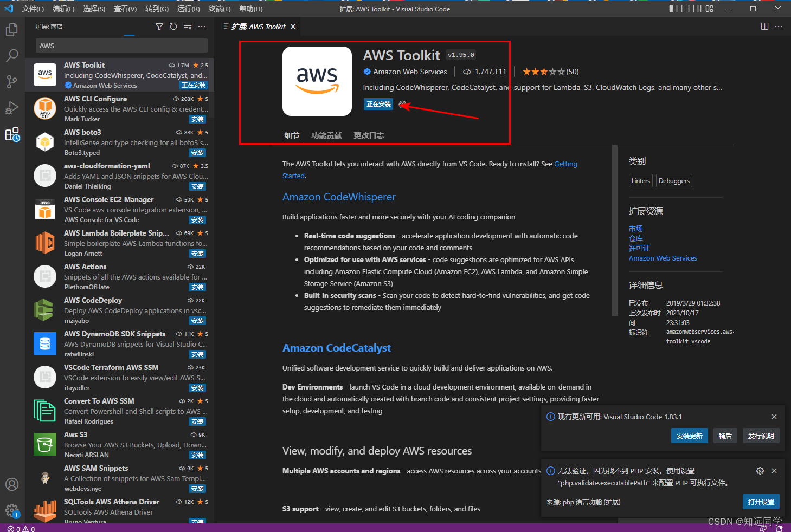Select AWS Toolkit in extension list

[x=119, y=75]
